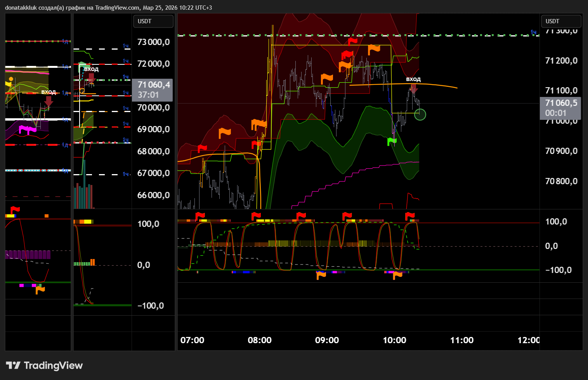The image size is (588, 380).
Task: Click the green flag marker on main chart
Action: tap(392, 142)
